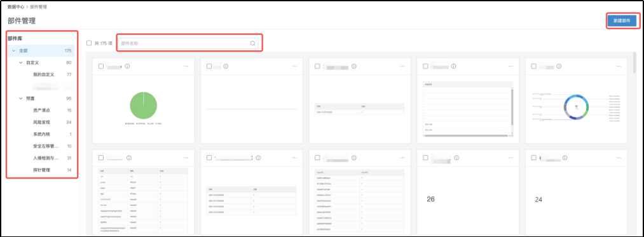Click the search magnifier in 部件名称 box

pyautogui.click(x=253, y=43)
